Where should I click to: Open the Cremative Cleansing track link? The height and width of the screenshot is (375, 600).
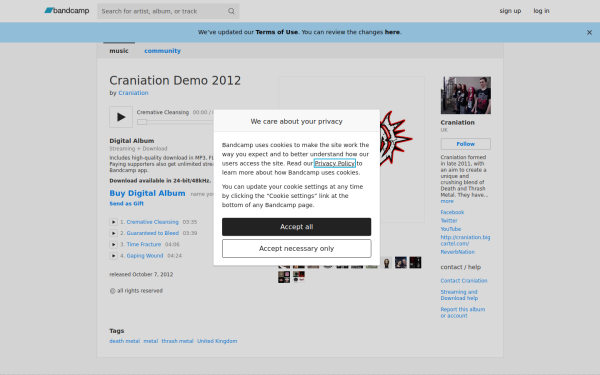tap(152, 222)
